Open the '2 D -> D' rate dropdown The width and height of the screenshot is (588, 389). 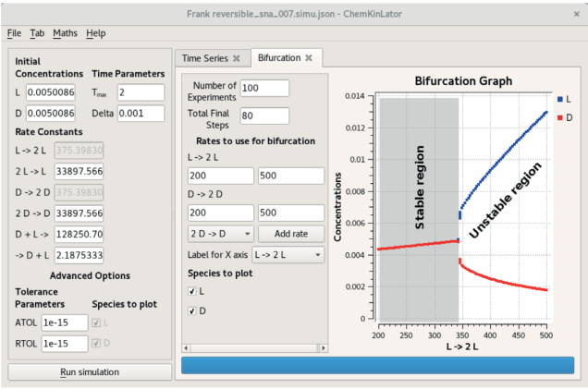(218, 234)
